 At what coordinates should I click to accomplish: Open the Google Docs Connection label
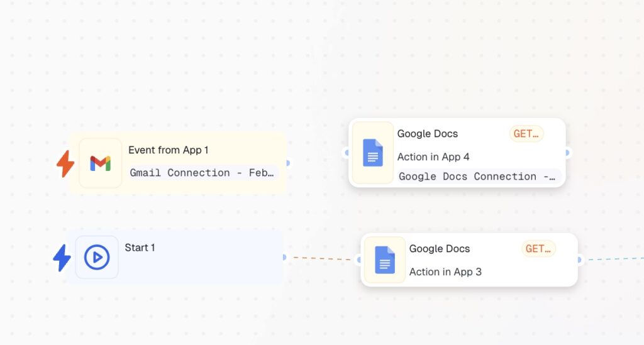(477, 177)
